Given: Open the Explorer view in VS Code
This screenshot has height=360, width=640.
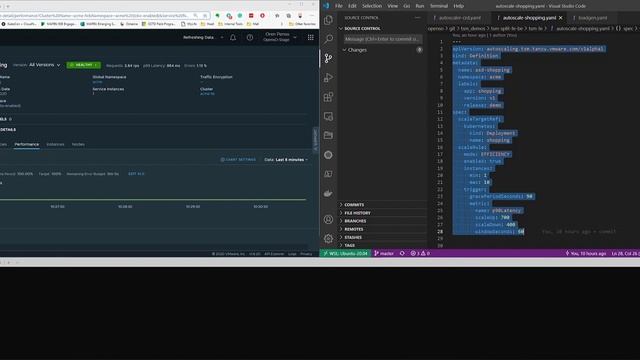Looking at the screenshot, I should 328,20.
